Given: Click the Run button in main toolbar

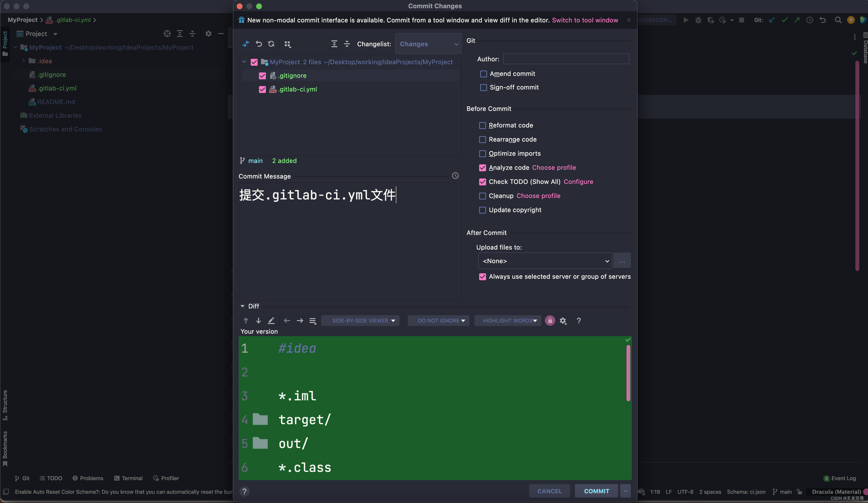Looking at the screenshot, I should point(686,20).
